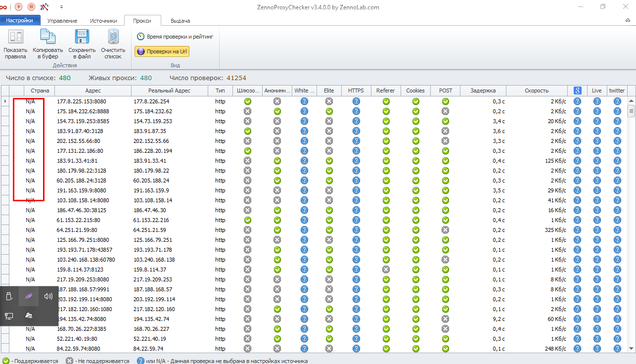
Task: Select the proxy row 175.184.232.62:8888
Action: click(83, 111)
